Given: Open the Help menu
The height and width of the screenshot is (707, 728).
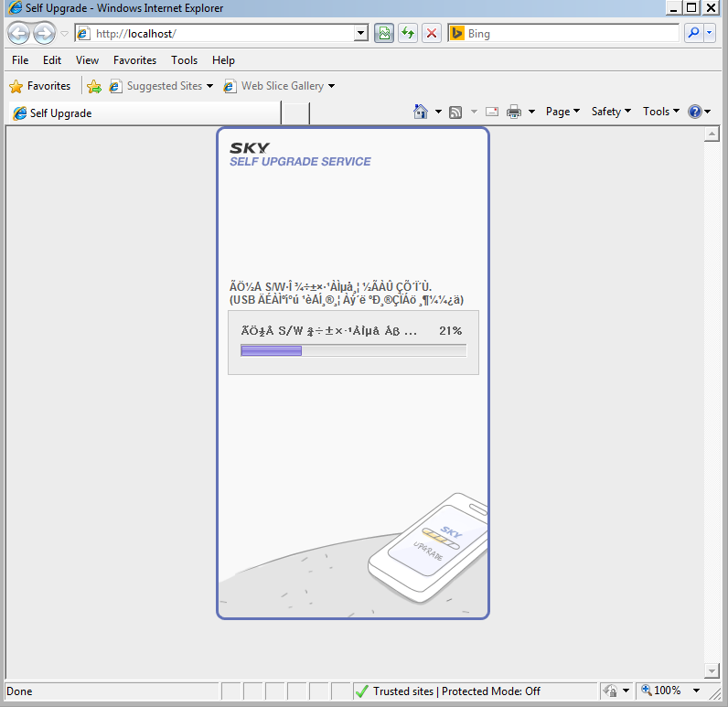Looking at the screenshot, I should click(223, 60).
